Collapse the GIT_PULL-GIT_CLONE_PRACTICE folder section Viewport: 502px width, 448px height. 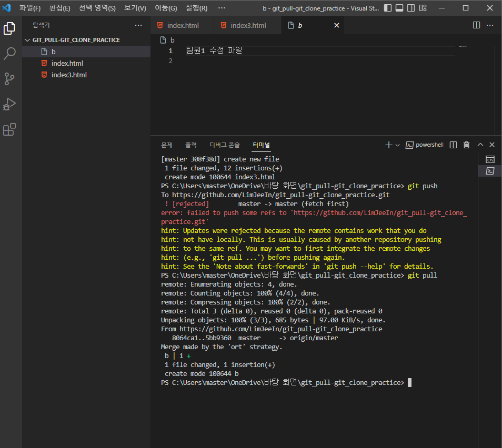pyautogui.click(x=86, y=40)
